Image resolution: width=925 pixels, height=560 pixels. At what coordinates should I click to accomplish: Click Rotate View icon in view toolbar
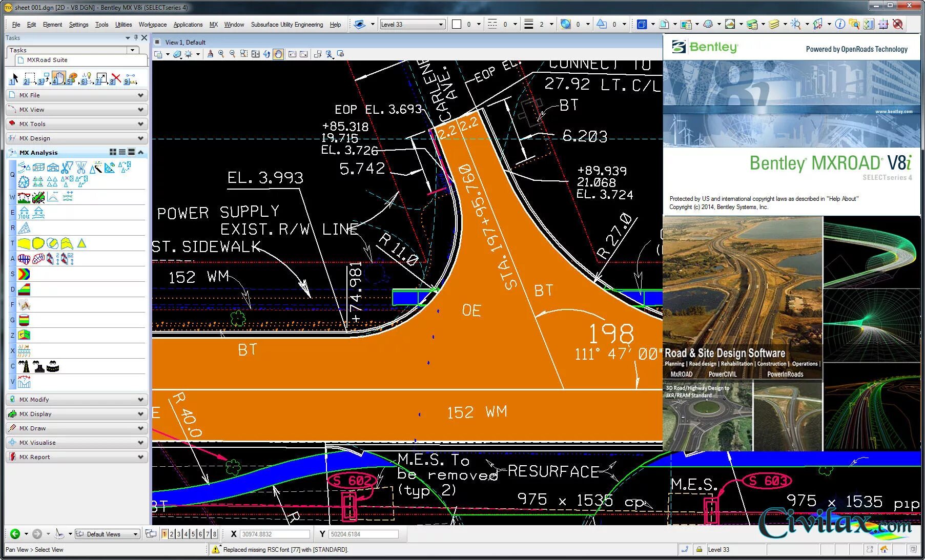pos(266,54)
